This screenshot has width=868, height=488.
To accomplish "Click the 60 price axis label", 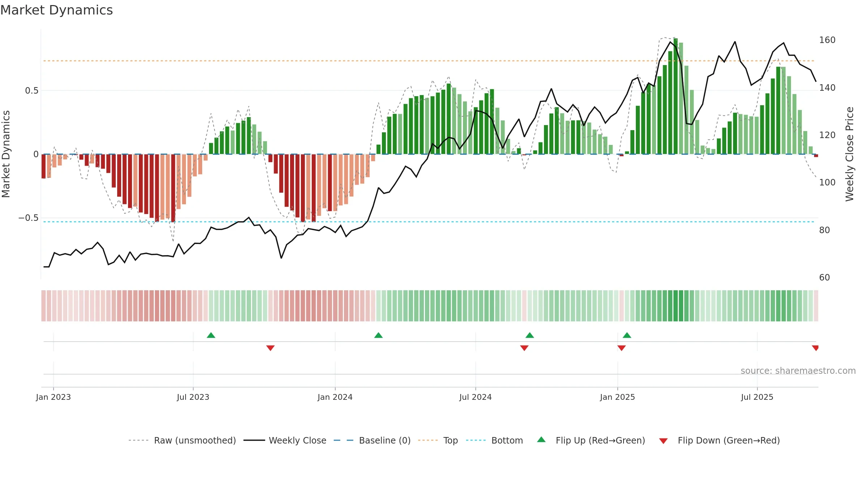I will click(x=825, y=278).
